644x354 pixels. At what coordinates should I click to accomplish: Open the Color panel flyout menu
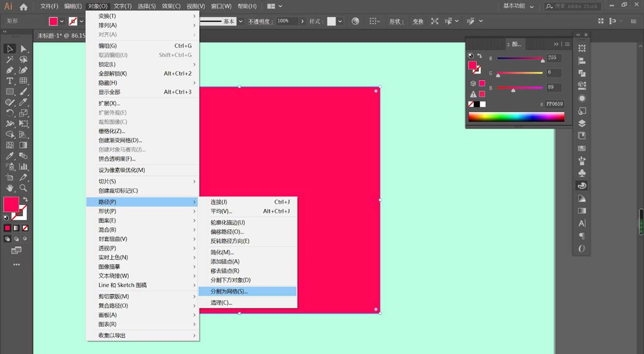(567, 44)
